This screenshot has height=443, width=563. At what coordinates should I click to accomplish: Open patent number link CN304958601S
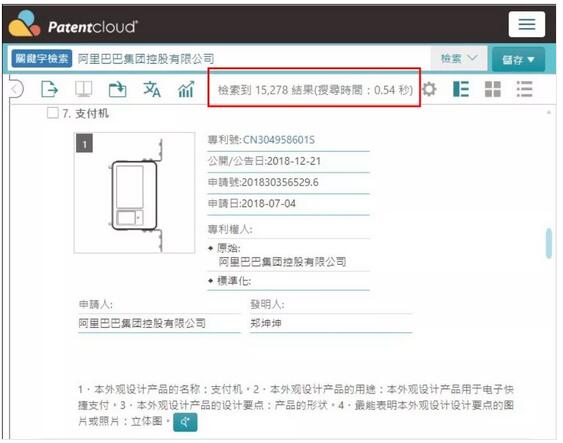[279, 140]
